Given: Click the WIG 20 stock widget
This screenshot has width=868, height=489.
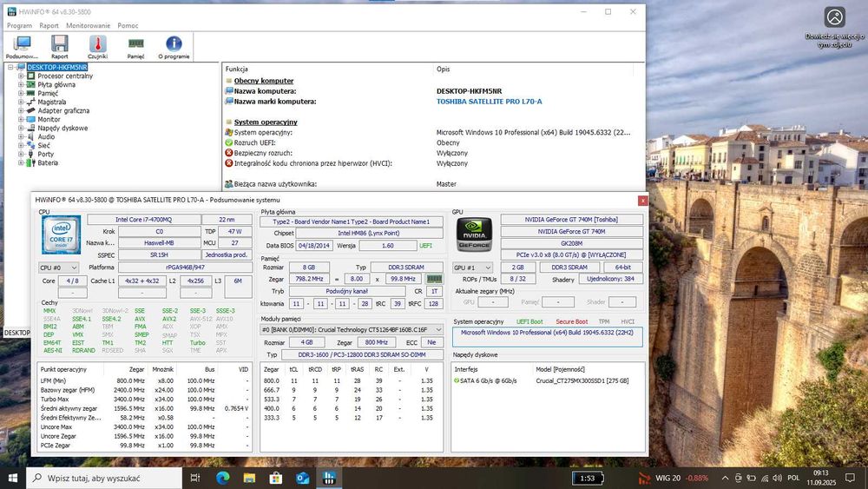Looking at the screenshot, I should [674, 478].
